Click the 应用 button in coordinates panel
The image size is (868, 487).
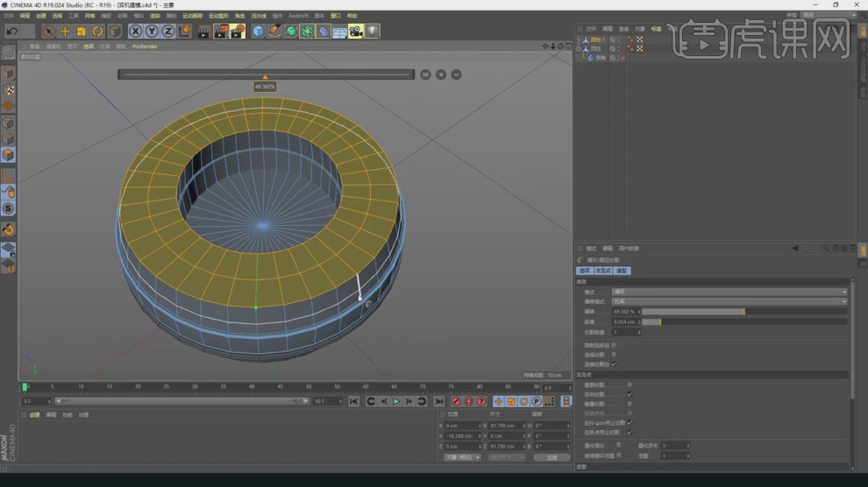coord(551,457)
